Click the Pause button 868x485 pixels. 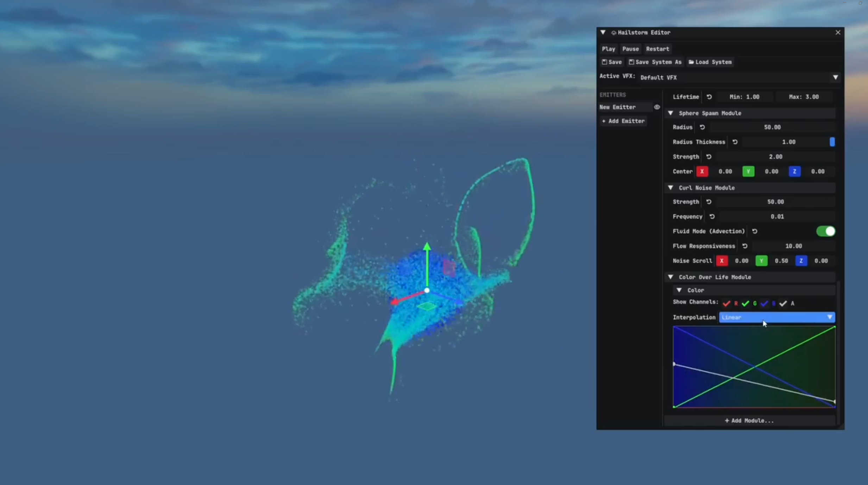coord(630,49)
